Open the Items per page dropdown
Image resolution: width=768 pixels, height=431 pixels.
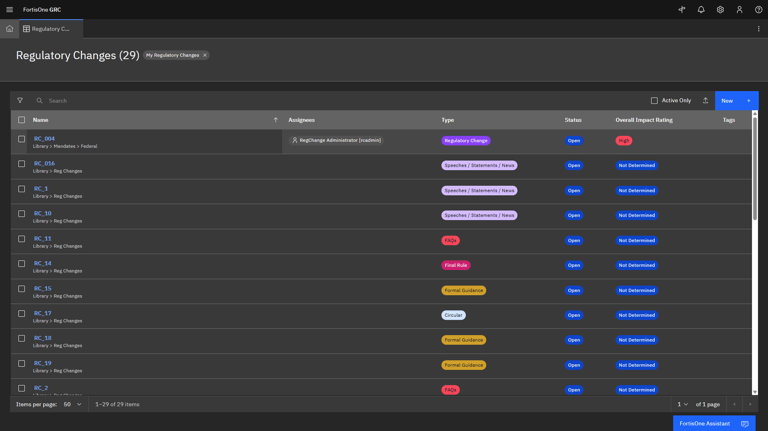point(72,404)
